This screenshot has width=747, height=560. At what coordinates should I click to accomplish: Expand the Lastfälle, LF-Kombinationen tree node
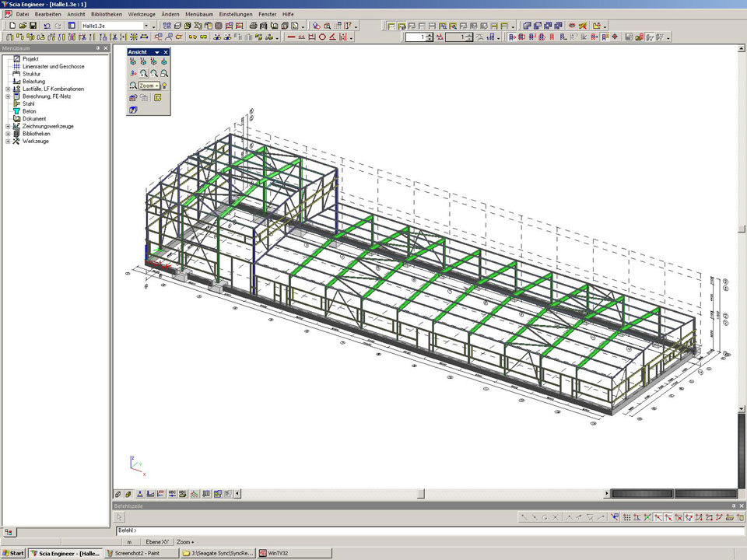point(8,89)
